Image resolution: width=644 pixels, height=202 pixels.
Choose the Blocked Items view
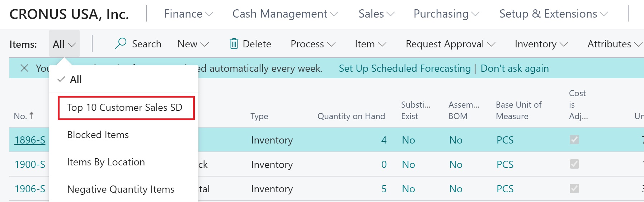pos(98,135)
